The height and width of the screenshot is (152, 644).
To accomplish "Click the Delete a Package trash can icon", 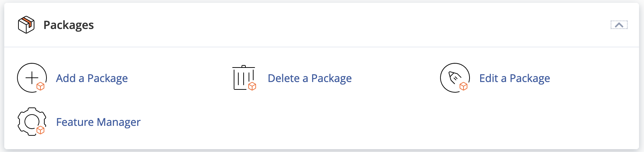I will click(x=244, y=78).
